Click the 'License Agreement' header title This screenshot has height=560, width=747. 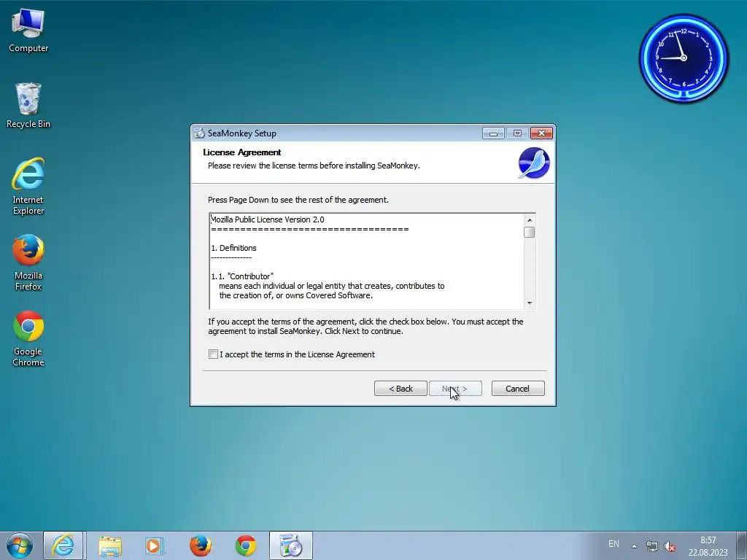pos(242,152)
